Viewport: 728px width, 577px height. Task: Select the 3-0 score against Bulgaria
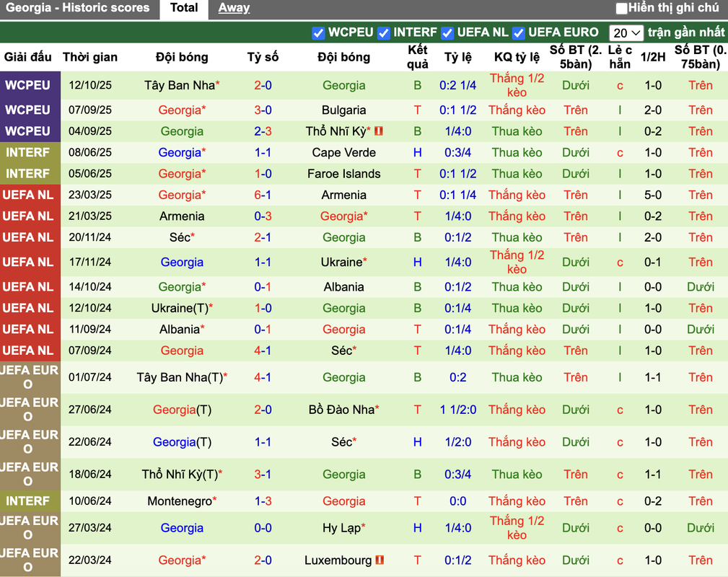[263, 110]
